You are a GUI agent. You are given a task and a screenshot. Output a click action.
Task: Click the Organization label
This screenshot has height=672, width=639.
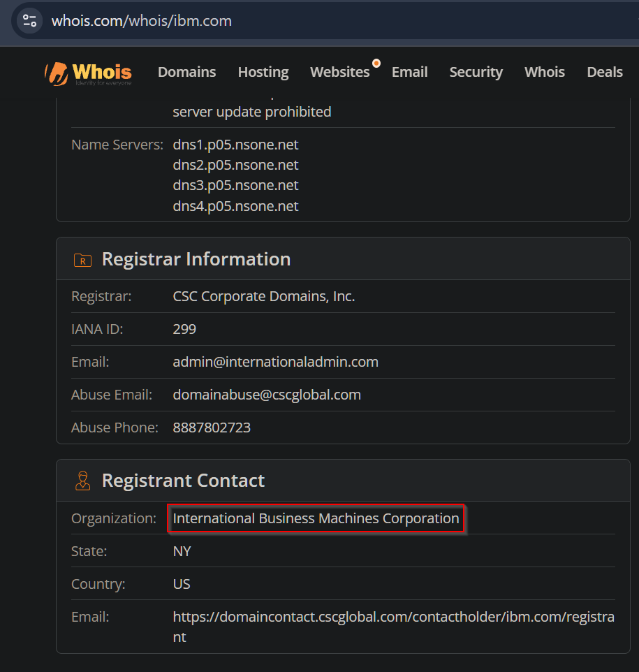[x=114, y=518]
